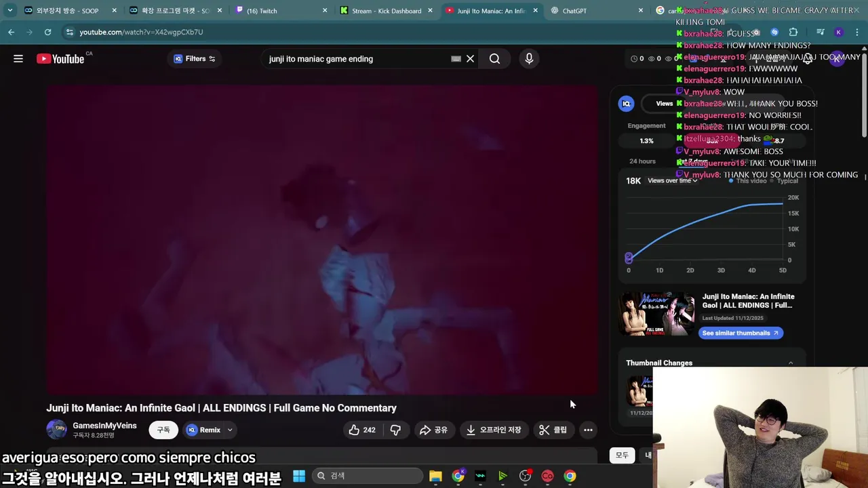Open GamesInMyVeins channel name link
Screen dimensions: 868x488
point(104,426)
